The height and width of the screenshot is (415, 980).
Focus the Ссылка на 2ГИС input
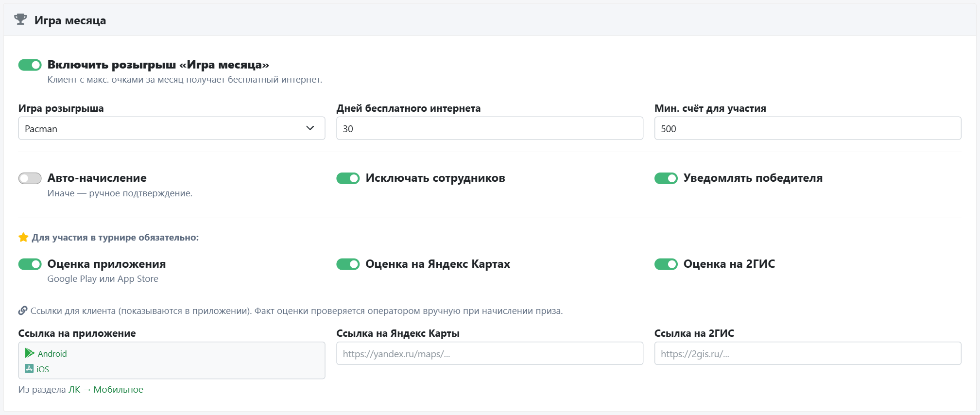(808, 353)
